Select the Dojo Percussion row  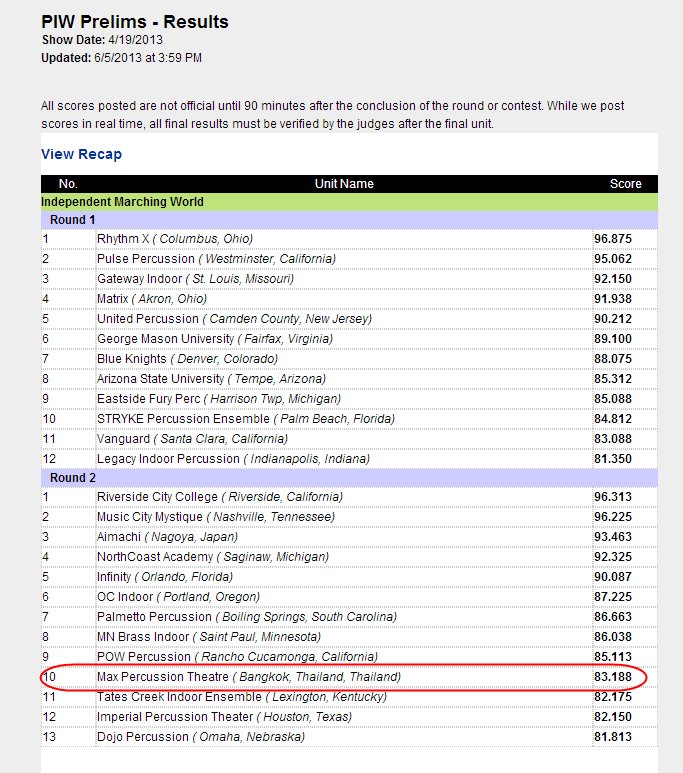click(x=349, y=737)
